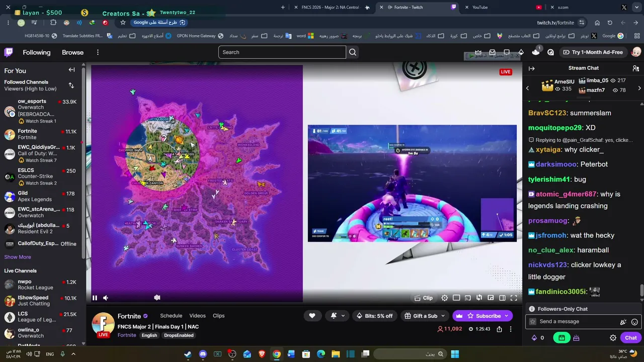Open the top navigation more menu

(98, 52)
